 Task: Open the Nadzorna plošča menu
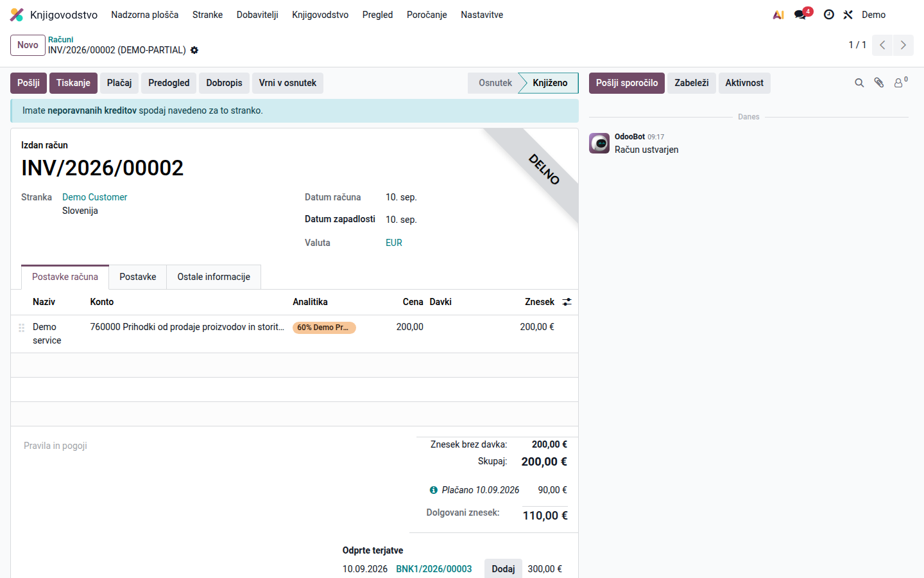coord(145,15)
